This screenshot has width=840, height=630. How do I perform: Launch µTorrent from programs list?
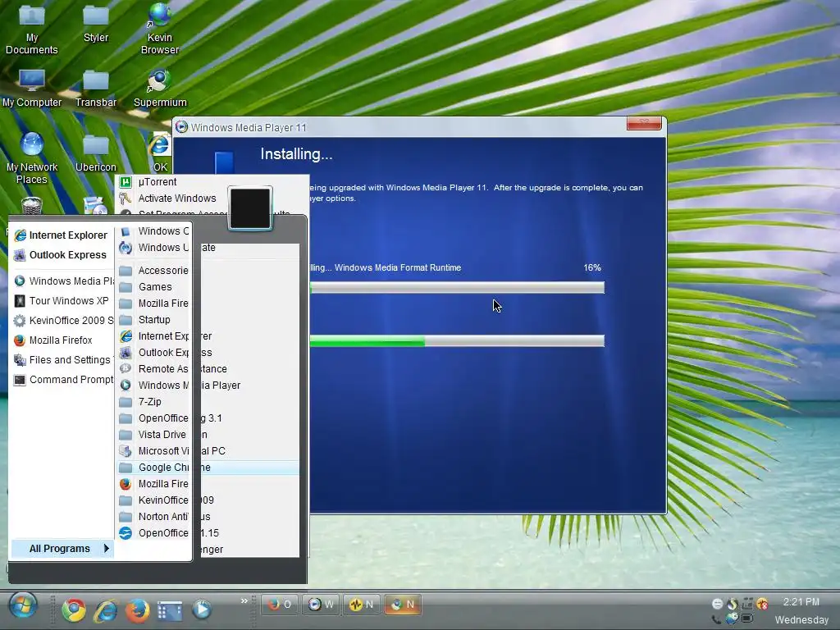click(x=212, y=182)
